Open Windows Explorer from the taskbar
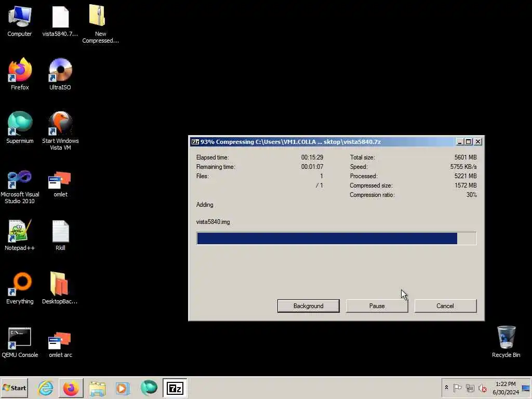Image resolution: width=532 pixels, height=399 pixels. click(x=97, y=388)
